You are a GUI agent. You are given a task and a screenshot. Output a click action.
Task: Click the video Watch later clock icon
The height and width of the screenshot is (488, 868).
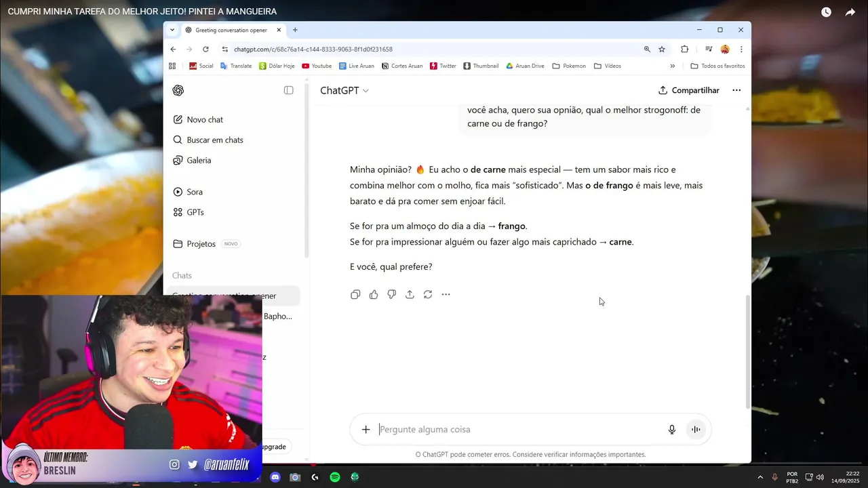click(826, 12)
